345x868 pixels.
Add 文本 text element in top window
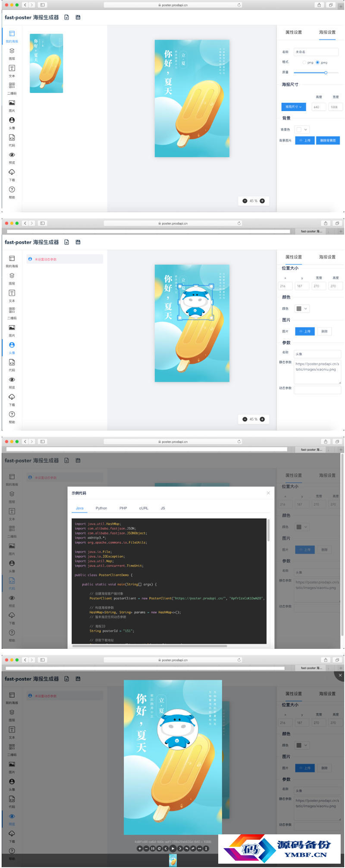click(x=12, y=71)
